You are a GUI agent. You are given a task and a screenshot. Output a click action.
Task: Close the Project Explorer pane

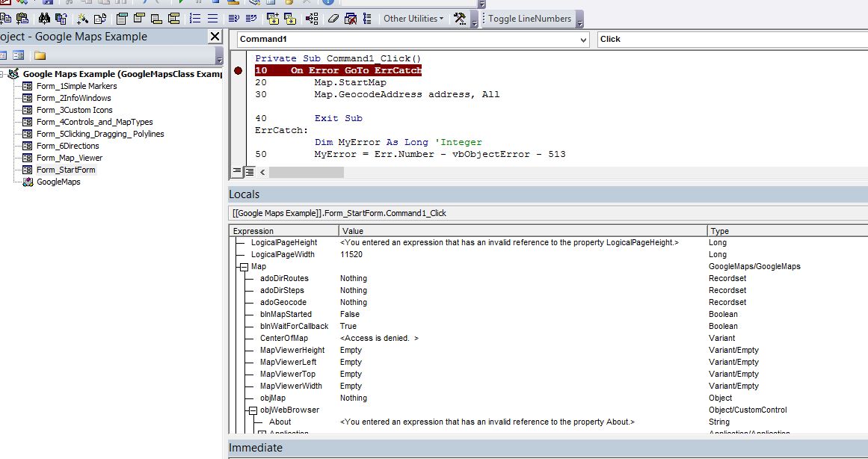(215, 37)
